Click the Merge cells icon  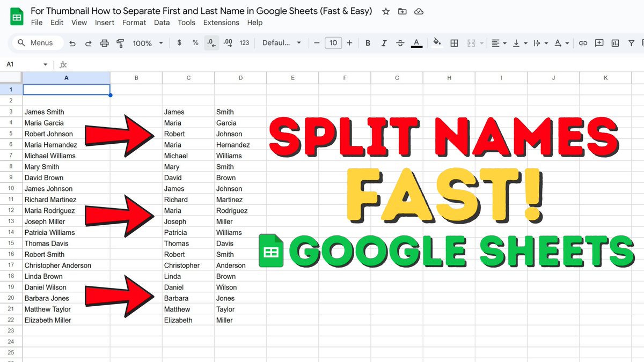(x=472, y=43)
